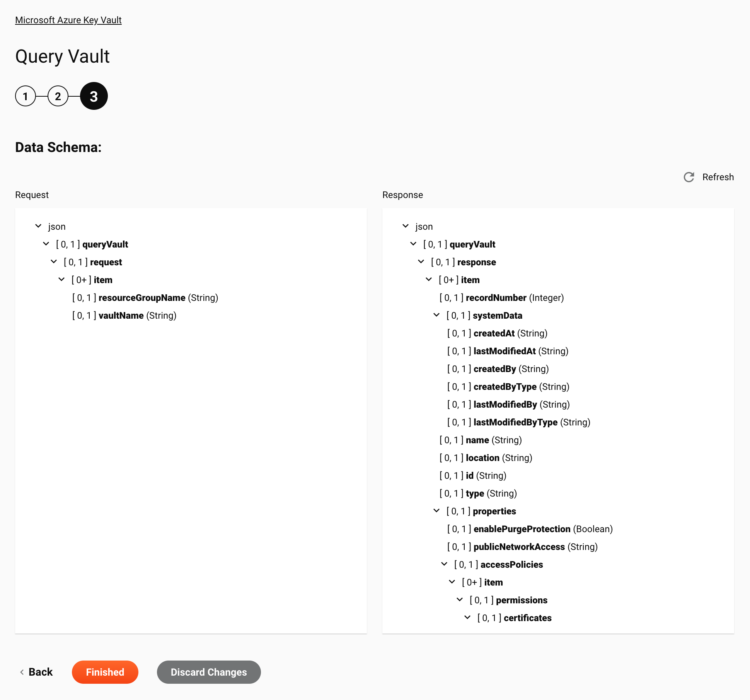Image resolution: width=750 pixels, height=700 pixels.
Task: Click the Refresh icon to reload schema
Action: (689, 177)
